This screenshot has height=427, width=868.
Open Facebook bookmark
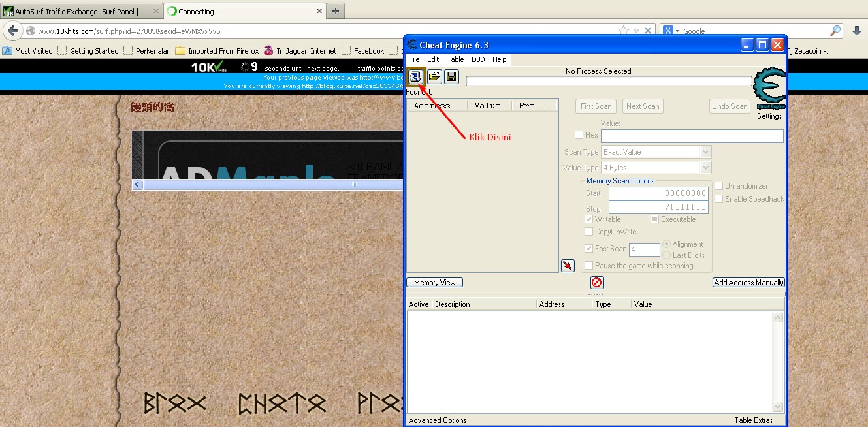coord(362,51)
